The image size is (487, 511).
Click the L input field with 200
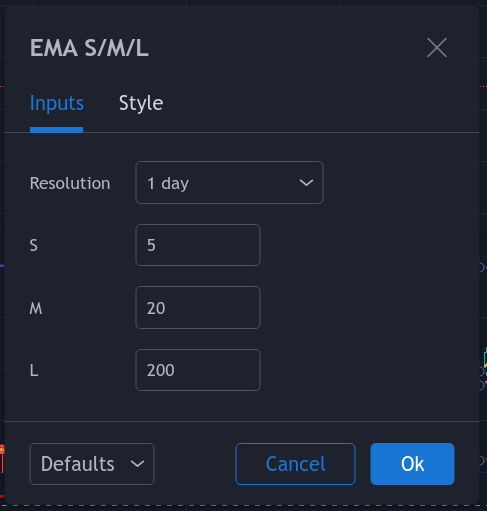198,370
